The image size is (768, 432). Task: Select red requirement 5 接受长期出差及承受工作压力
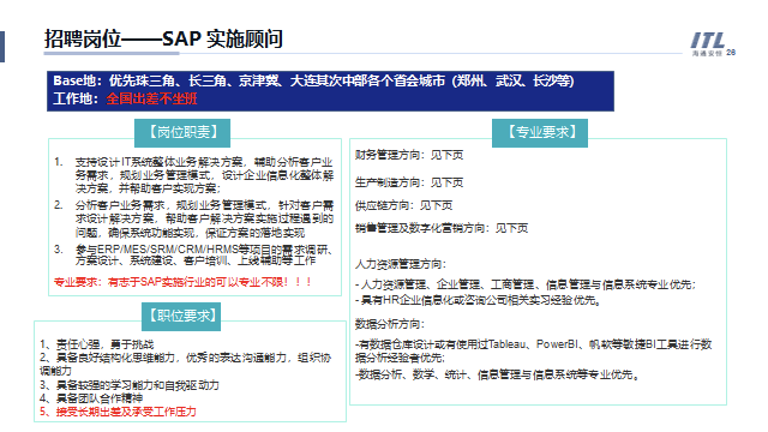pyautogui.click(x=118, y=412)
